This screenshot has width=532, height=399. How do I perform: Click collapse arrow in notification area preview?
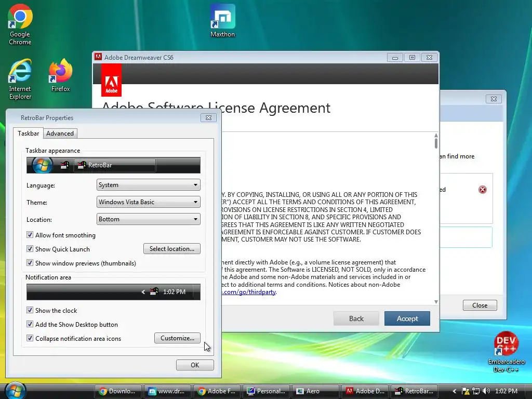143,292
